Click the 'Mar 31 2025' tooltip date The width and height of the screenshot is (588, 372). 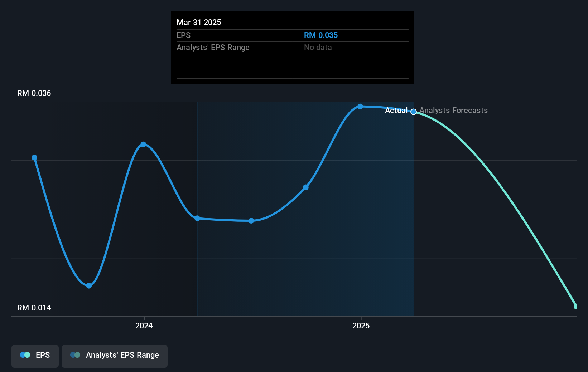coord(199,23)
